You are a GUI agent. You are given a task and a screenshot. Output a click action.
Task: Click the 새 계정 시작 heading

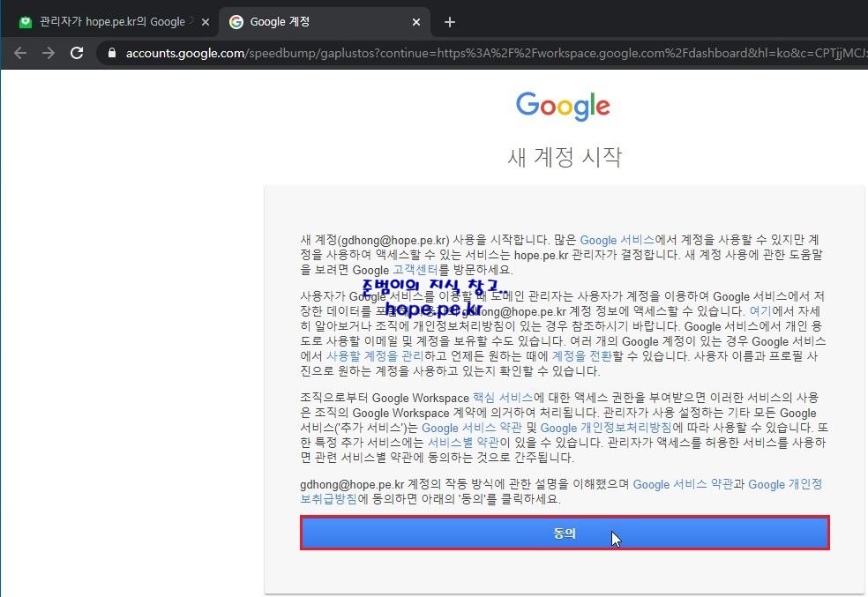click(565, 157)
